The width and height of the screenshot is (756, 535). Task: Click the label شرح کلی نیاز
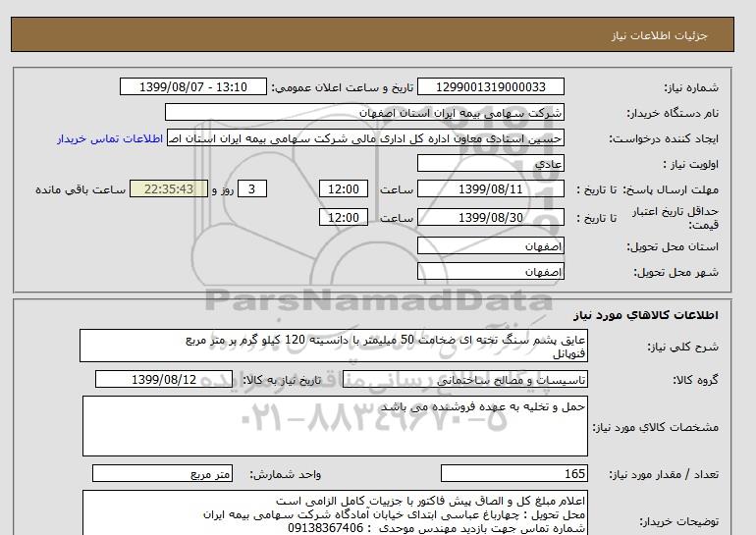click(x=682, y=347)
